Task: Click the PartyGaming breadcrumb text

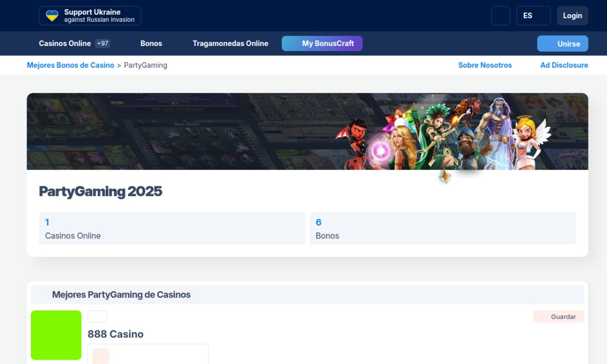Action: click(x=146, y=65)
